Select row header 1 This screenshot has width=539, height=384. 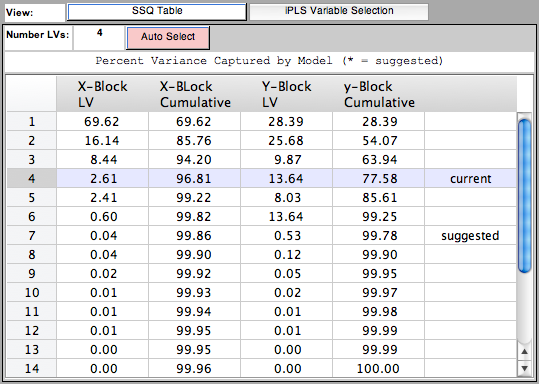[32, 121]
